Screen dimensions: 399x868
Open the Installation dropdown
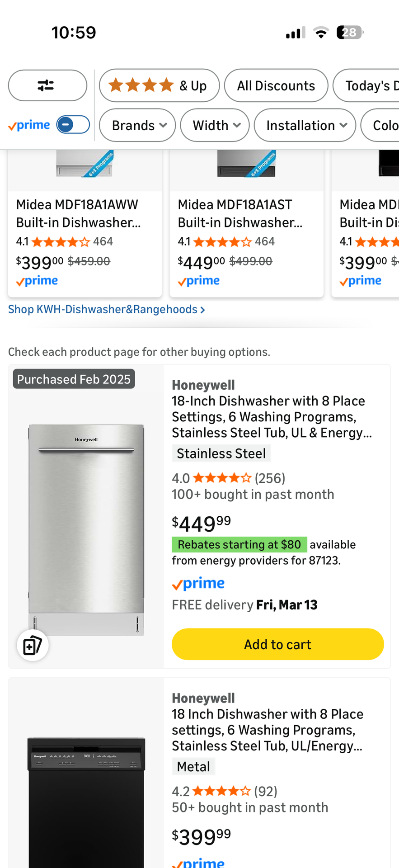[305, 125]
